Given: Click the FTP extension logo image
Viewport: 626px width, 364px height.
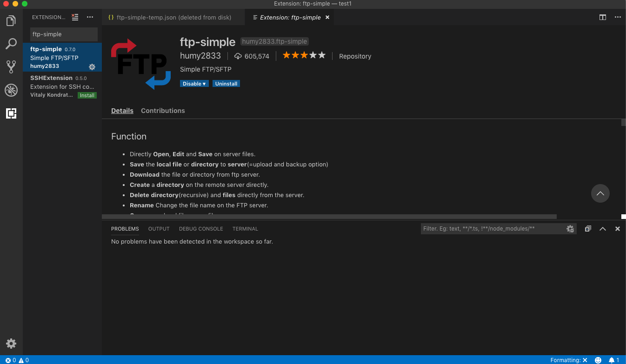Looking at the screenshot, I should pyautogui.click(x=141, y=64).
